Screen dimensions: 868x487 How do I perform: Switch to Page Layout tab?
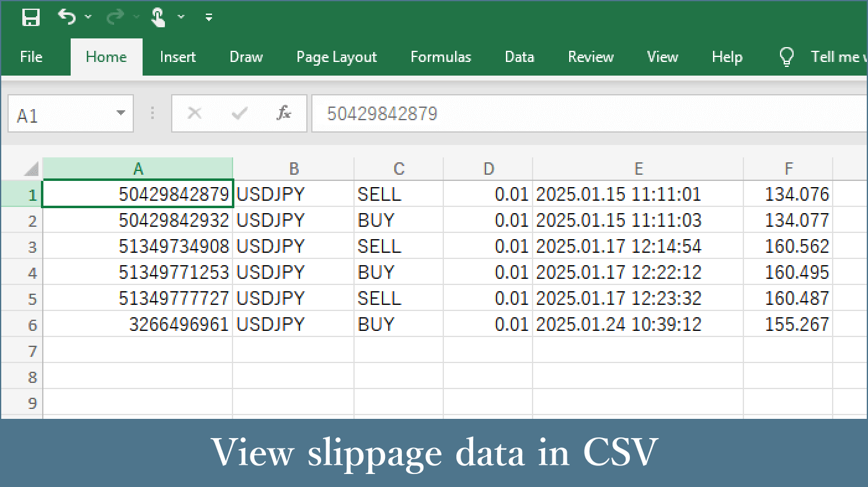tap(337, 57)
